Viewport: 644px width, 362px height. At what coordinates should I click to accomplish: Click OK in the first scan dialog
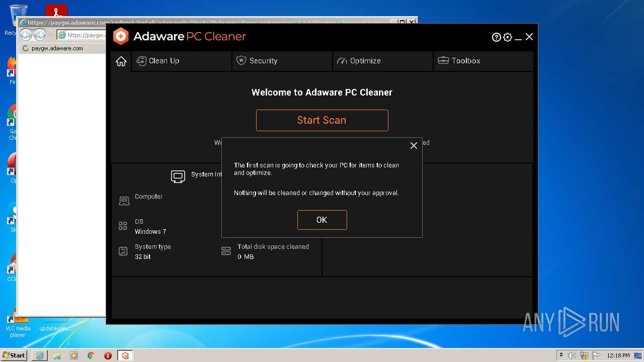322,220
